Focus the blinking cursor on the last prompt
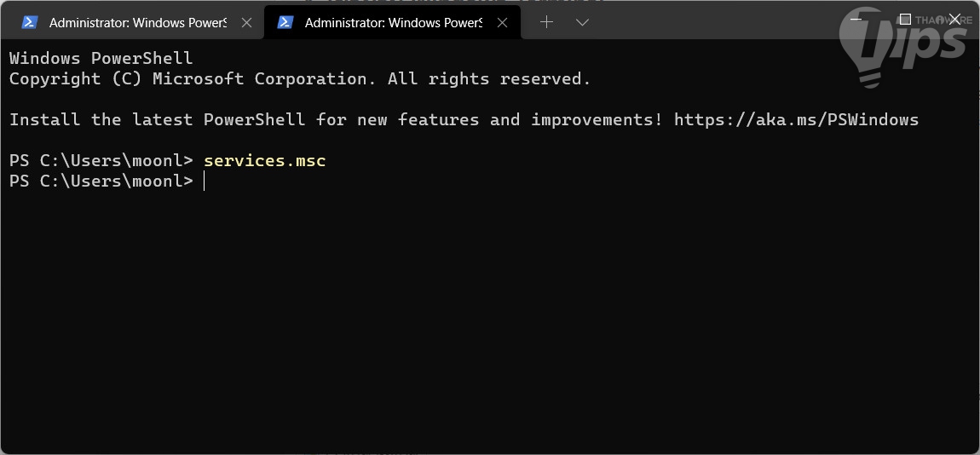 [205, 181]
